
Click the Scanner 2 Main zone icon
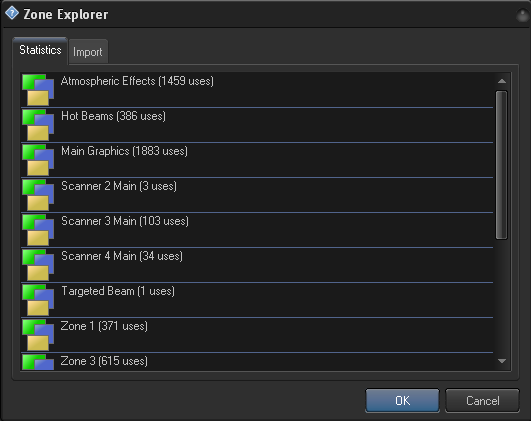point(38,195)
